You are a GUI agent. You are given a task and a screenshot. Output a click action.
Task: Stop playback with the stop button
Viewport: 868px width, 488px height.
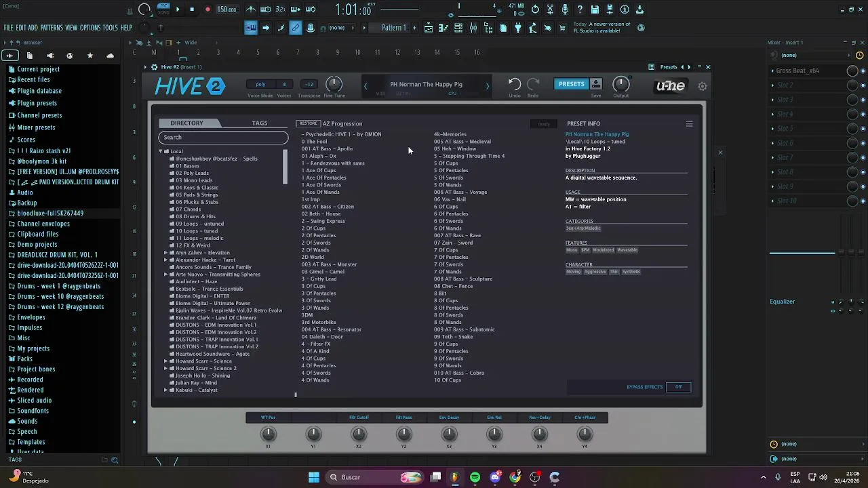(x=192, y=9)
